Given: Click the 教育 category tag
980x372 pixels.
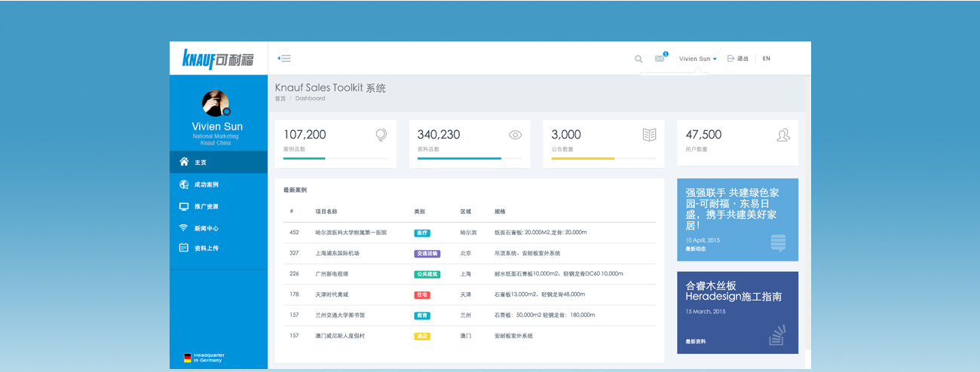Looking at the screenshot, I should [422, 316].
